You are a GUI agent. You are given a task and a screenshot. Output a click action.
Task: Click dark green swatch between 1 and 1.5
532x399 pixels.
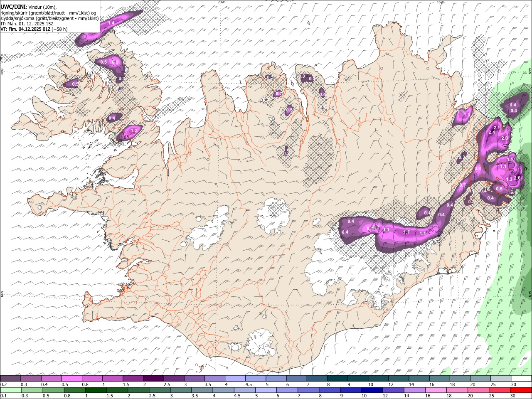pos(96,390)
